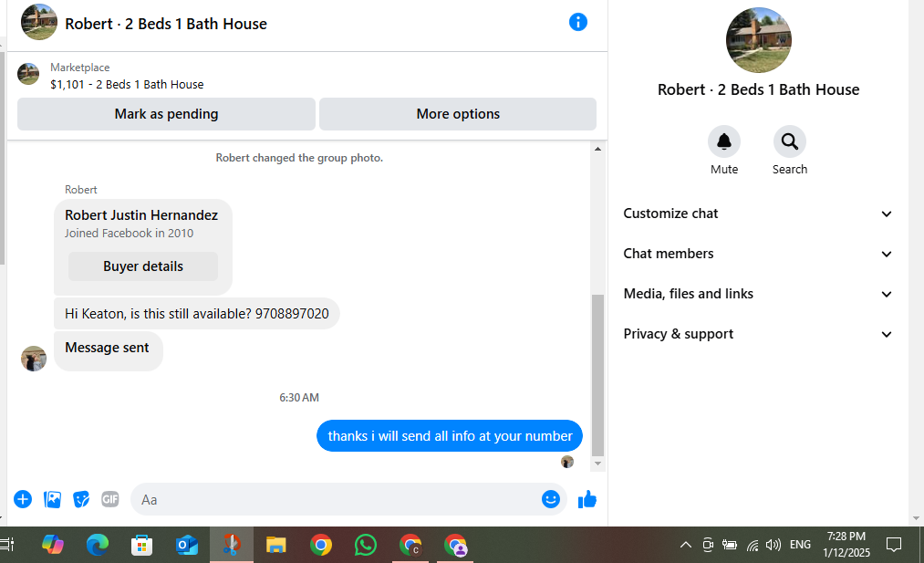
Task: Open conversation information blue info icon
Action: (577, 23)
